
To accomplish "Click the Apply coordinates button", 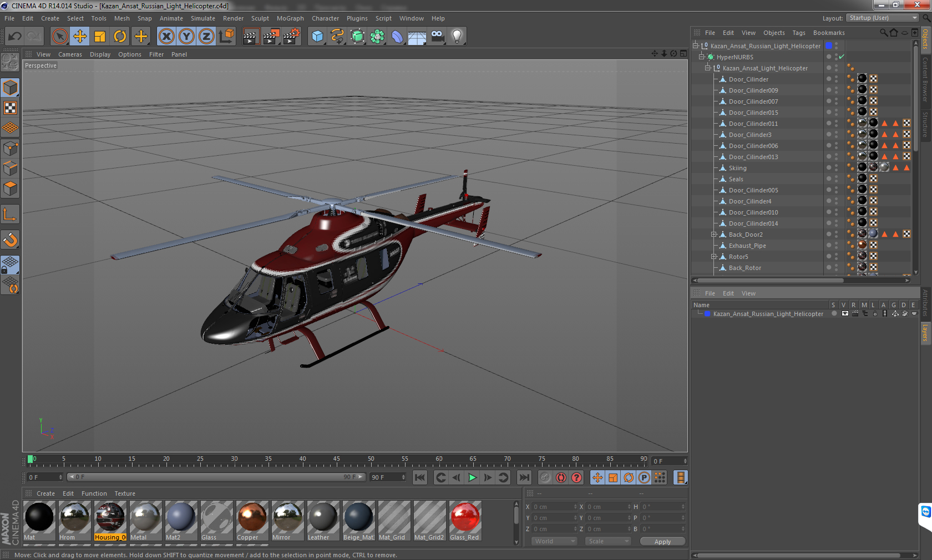I will [662, 542].
